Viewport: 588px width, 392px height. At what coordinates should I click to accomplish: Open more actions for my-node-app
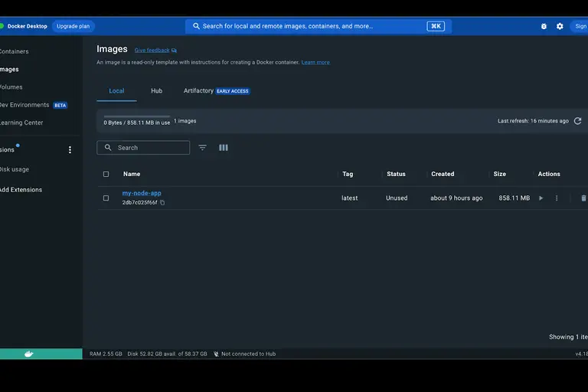pos(557,198)
